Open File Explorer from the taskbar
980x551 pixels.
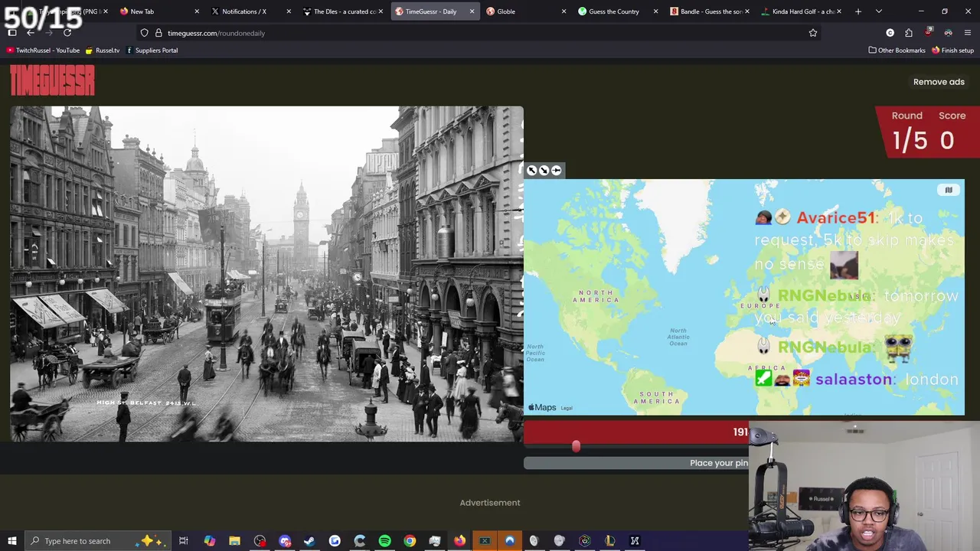point(234,541)
